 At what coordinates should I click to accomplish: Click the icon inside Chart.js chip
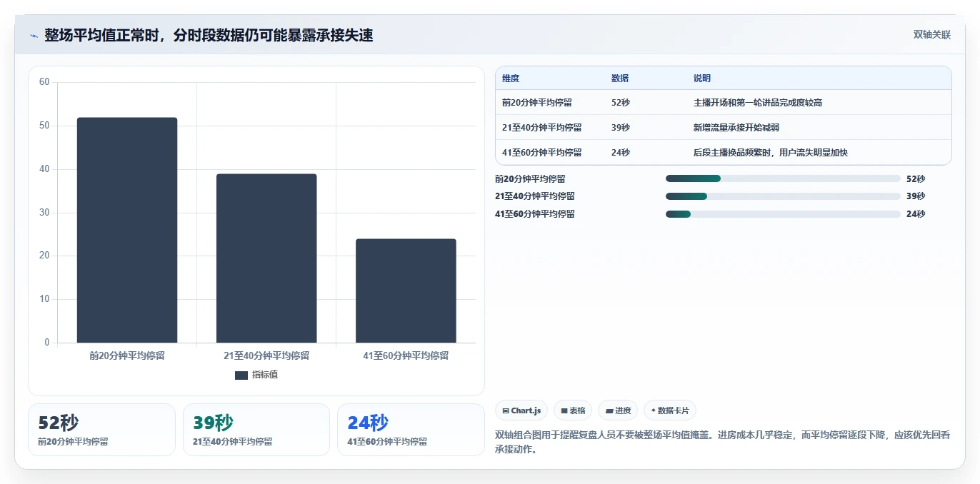[506, 410]
